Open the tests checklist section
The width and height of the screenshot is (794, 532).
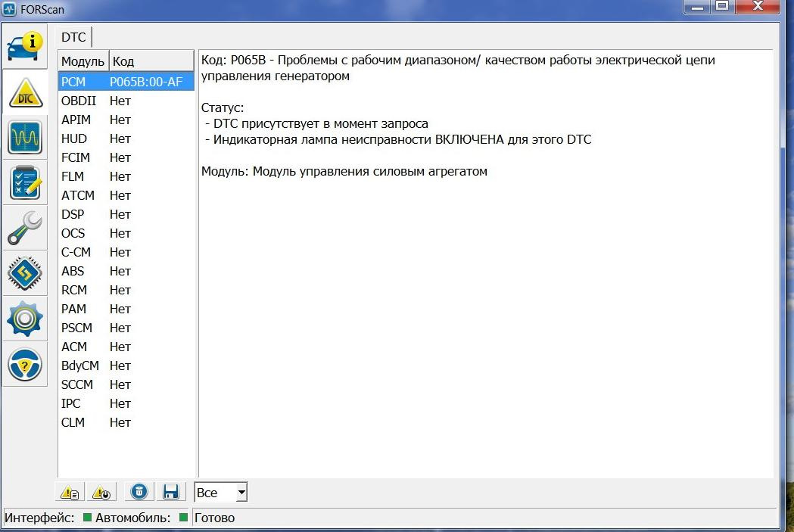click(x=25, y=182)
